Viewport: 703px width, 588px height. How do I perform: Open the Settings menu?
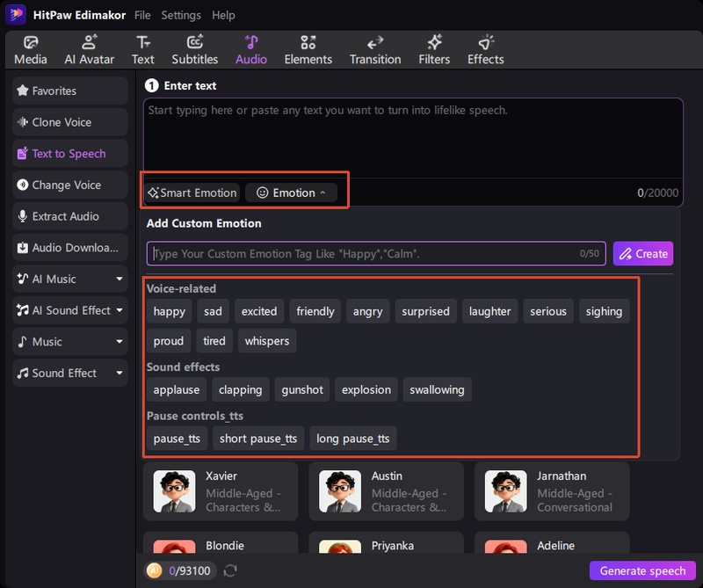(x=181, y=15)
